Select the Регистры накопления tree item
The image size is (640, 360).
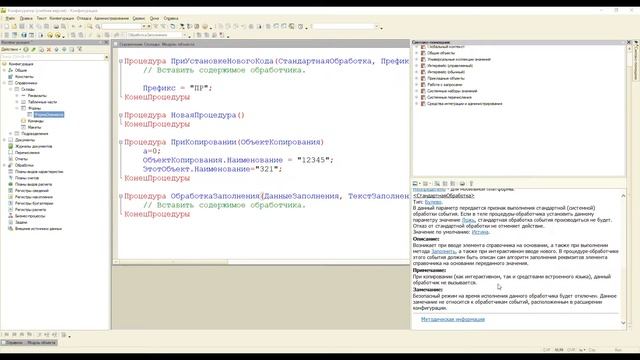[34, 197]
